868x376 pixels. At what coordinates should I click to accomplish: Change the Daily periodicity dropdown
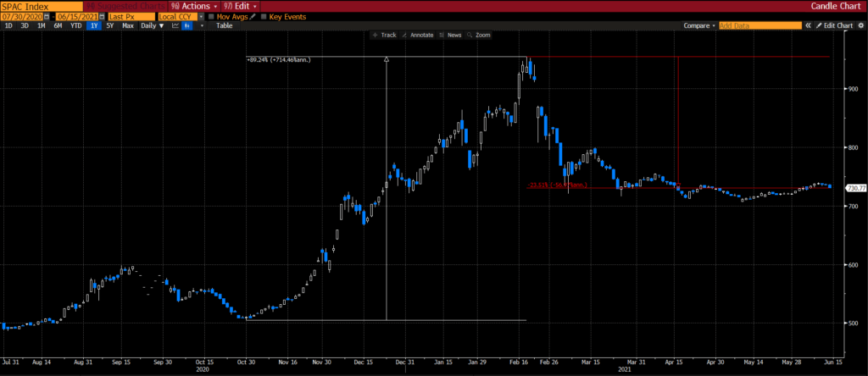153,25
